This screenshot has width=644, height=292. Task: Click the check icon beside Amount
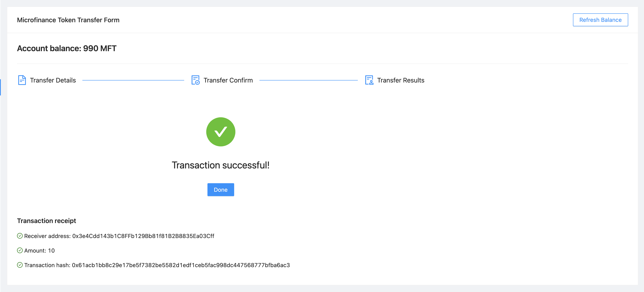(x=20, y=250)
